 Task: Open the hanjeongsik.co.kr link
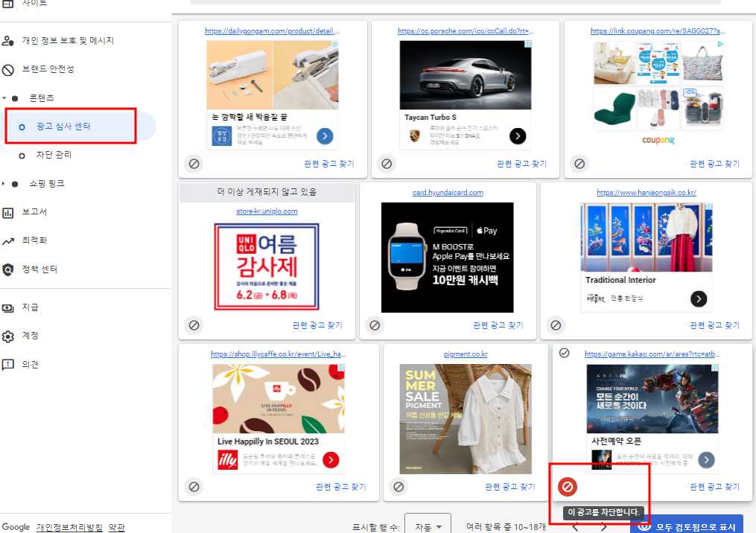click(647, 193)
